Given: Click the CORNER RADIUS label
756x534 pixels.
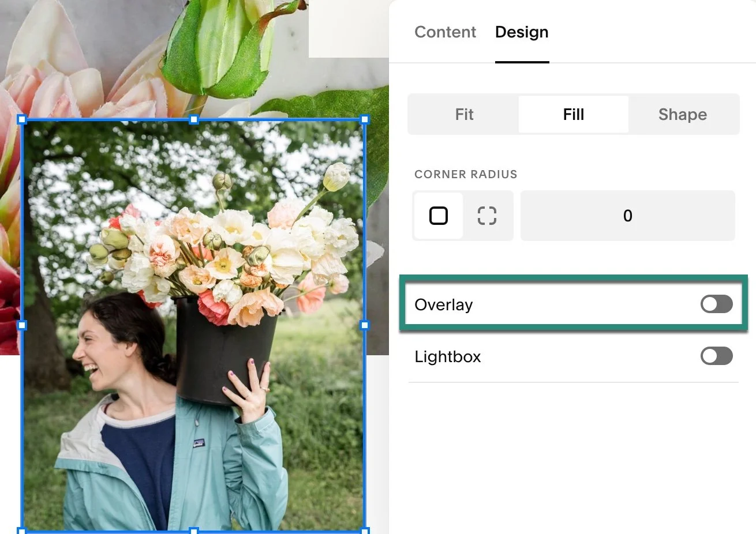Looking at the screenshot, I should click(x=466, y=174).
